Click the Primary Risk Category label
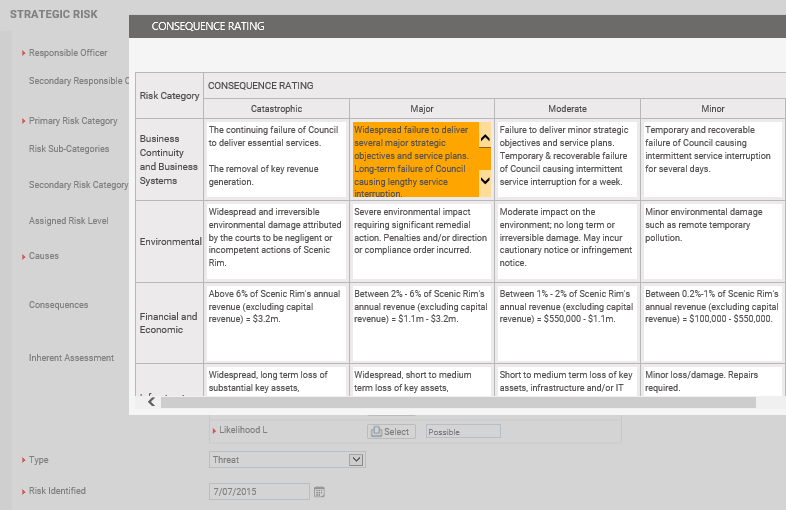786x510 pixels. point(73,121)
